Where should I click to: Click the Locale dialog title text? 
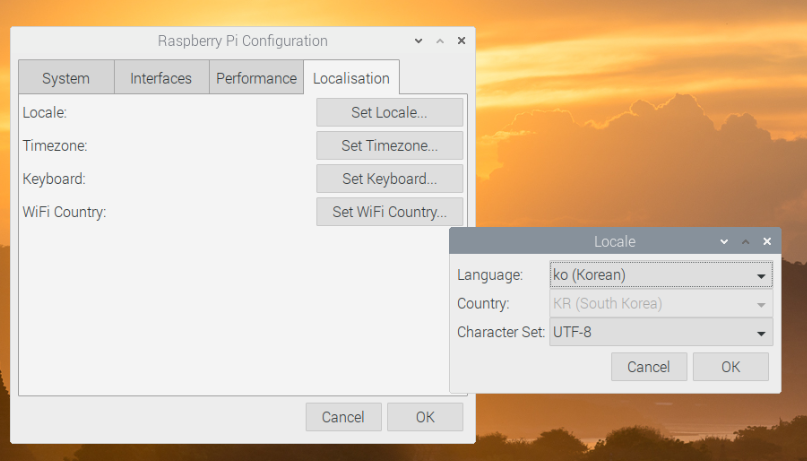615,241
